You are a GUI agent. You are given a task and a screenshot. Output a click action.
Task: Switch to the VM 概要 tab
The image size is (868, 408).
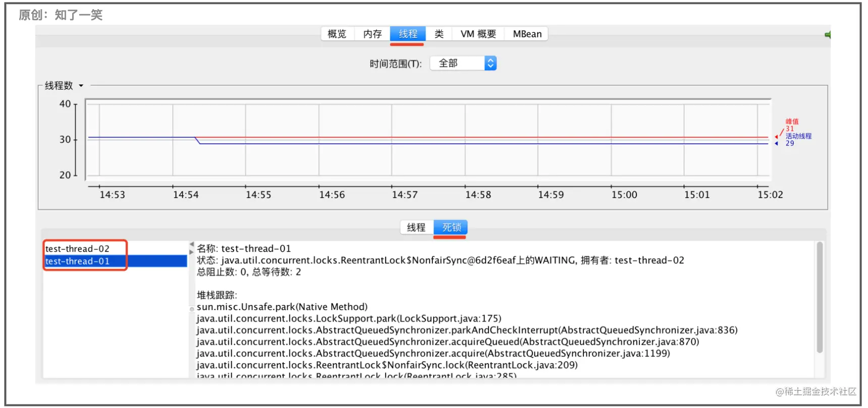[478, 34]
